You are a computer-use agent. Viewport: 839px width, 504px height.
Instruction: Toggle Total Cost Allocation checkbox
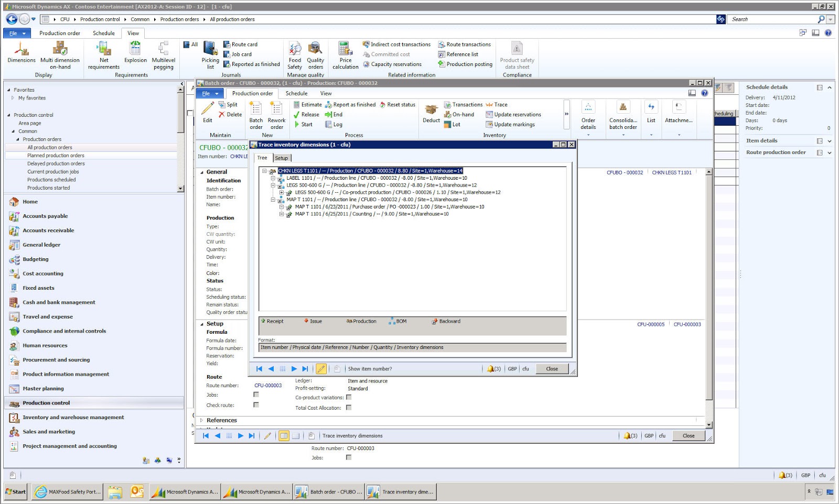pyautogui.click(x=349, y=408)
